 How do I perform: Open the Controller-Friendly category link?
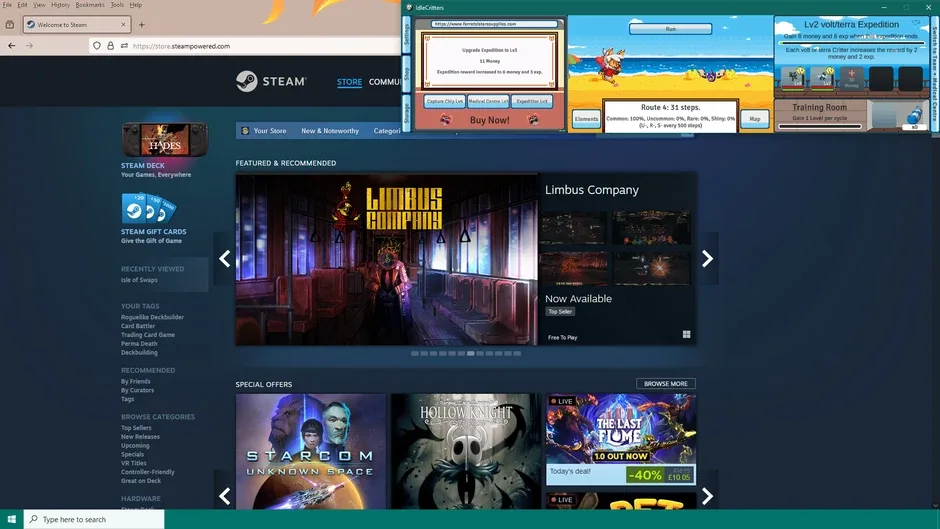pos(147,472)
